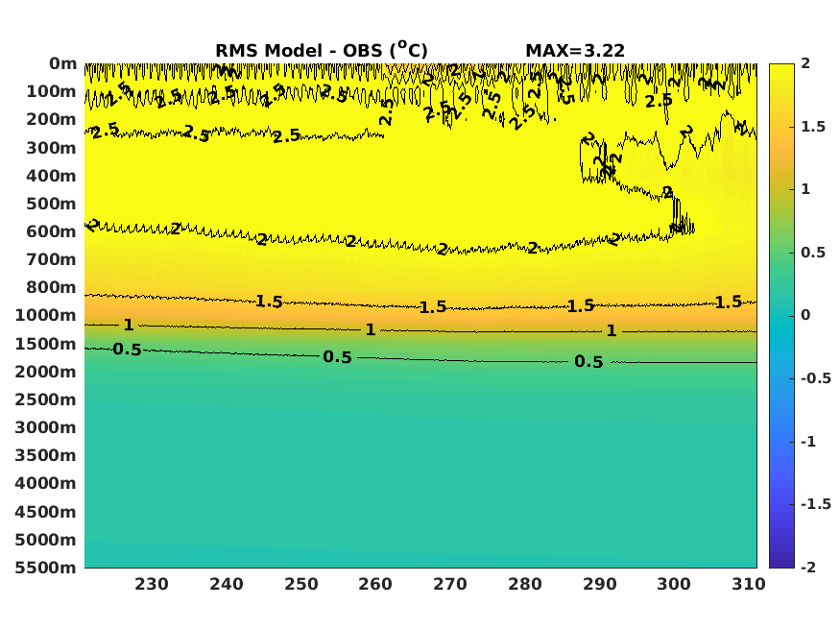840x630 pixels.
Task: Click the colorbar tick label '-2'
Action: click(808, 568)
